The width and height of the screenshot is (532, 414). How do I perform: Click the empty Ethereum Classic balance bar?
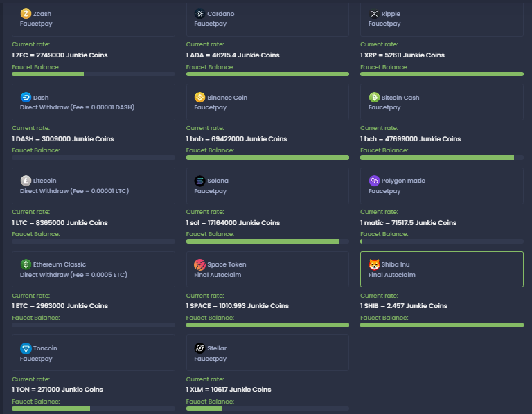click(94, 325)
